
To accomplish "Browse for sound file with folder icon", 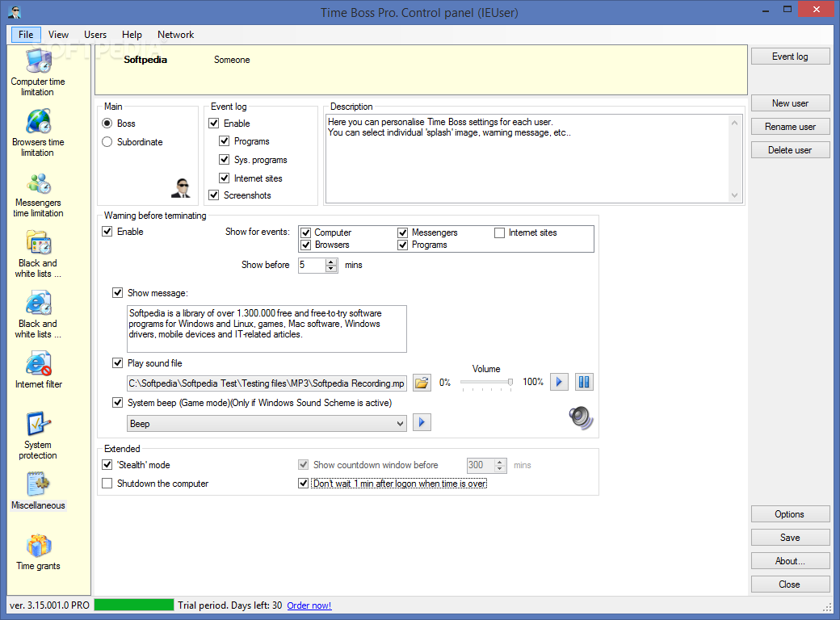I will 422,383.
